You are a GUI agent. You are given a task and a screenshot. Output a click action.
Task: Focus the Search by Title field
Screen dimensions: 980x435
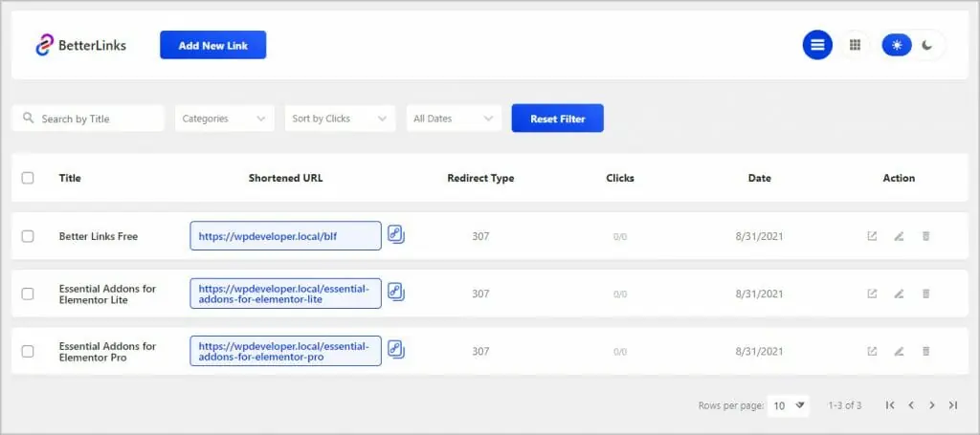(88, 118)
